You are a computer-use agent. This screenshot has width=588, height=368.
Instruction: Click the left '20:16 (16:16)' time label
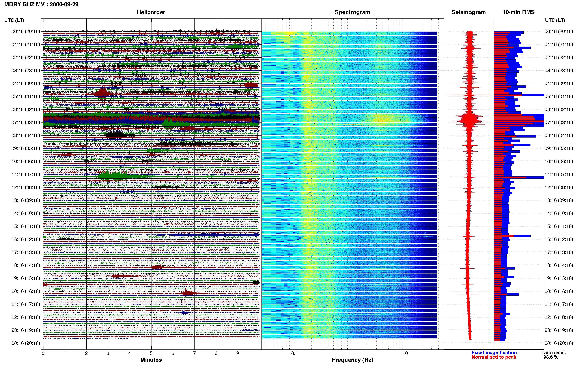pos(26,291)
